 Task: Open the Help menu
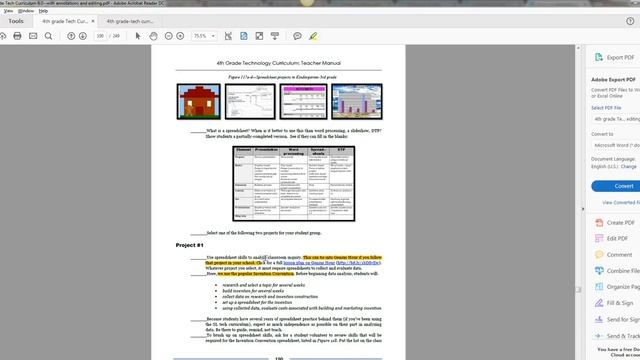[43, 11]
